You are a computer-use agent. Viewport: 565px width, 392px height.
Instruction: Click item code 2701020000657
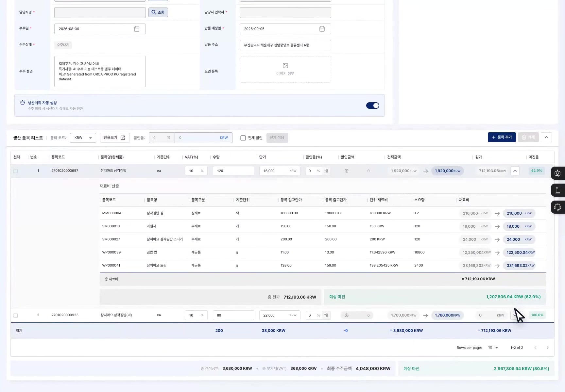65,171
